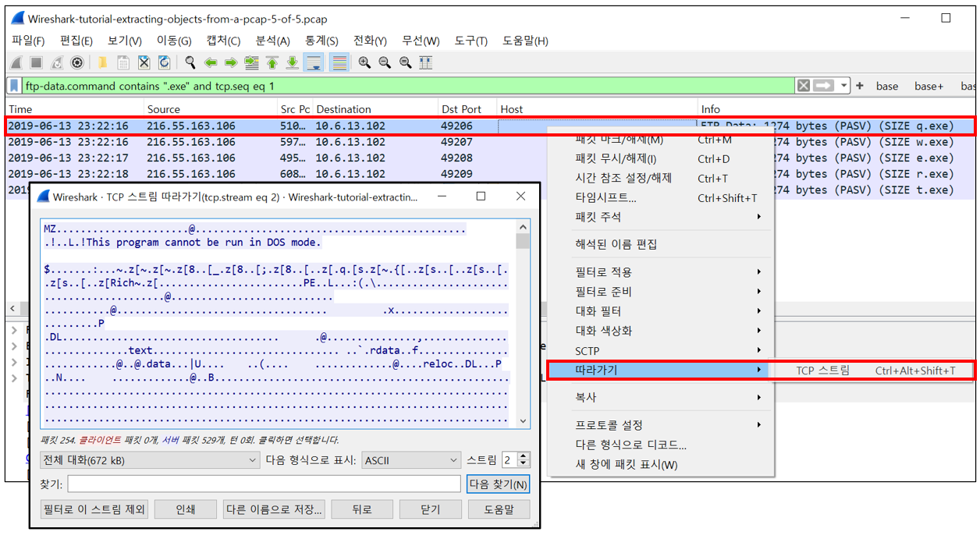Open the 캡처(C) menu
The height and width of the screenshot is (539, 980).
(224, 41)
